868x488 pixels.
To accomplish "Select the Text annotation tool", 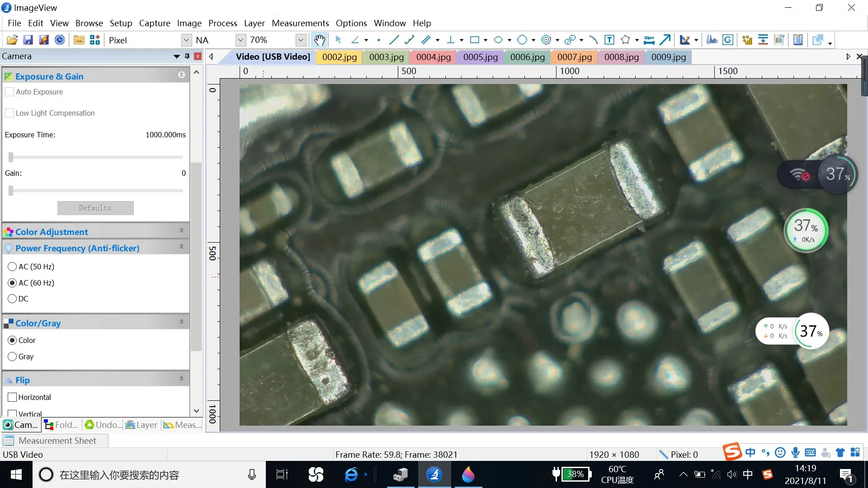I will click(x=609, y=40).
